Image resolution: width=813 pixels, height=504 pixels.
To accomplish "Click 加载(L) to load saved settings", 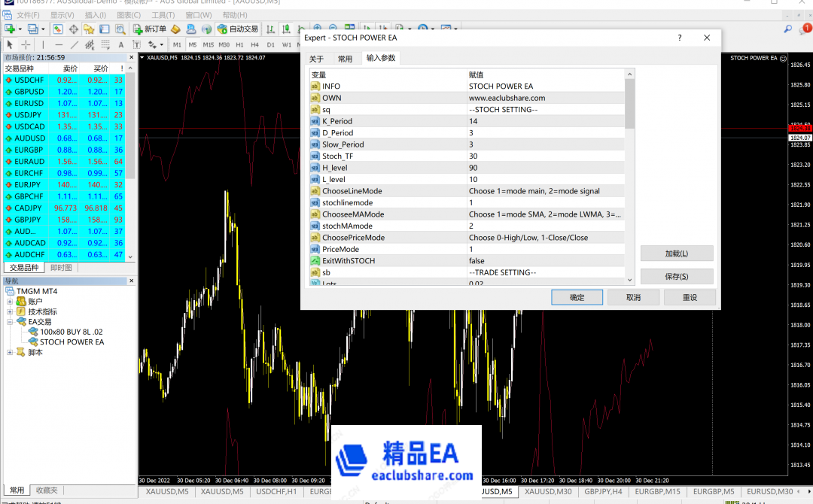I will [x=676, y=253].
